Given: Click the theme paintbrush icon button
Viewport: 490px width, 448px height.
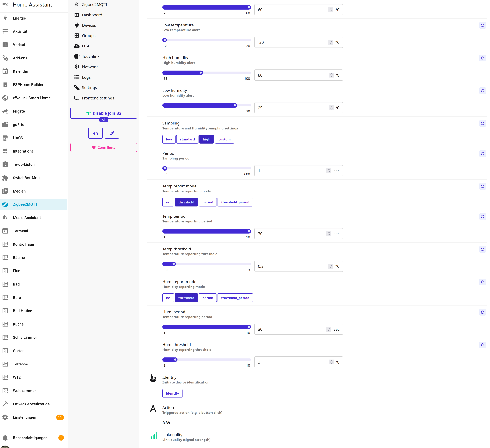Looking at the screenshot, I should pos(112,133).
